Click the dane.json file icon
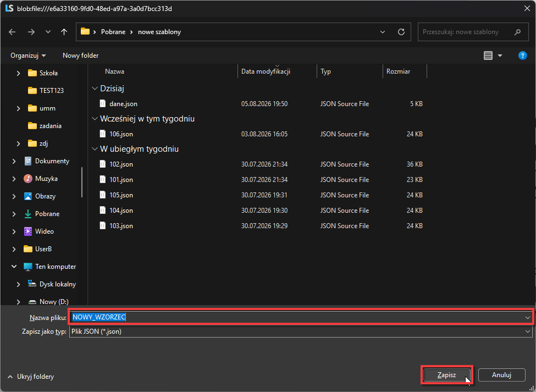 tap(103, 103)
